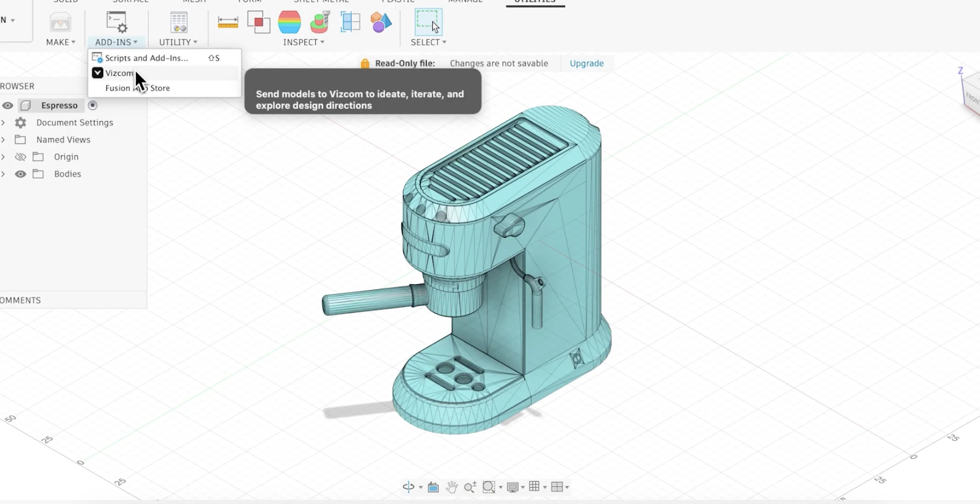
Task: Activate the Pan hand tool
Action: 452,487
